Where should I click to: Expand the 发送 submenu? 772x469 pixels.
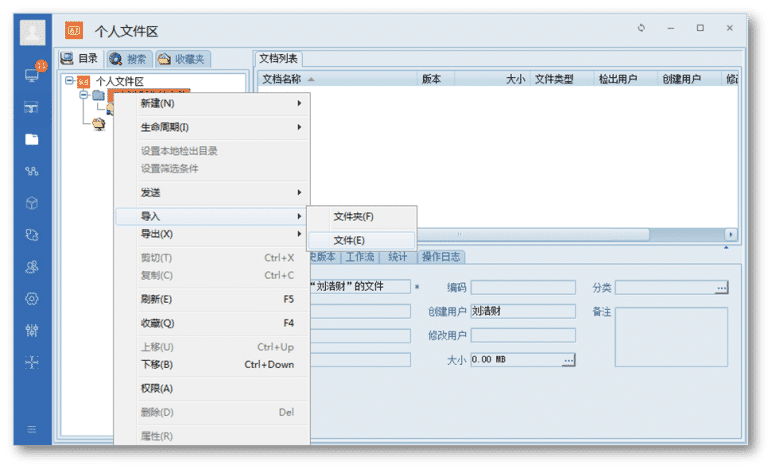212,192
